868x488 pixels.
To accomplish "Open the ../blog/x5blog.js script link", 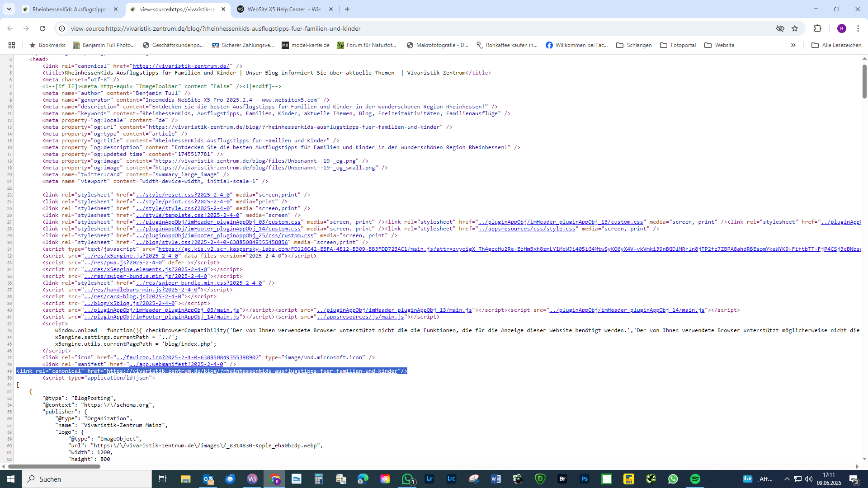I will (129, 303).
